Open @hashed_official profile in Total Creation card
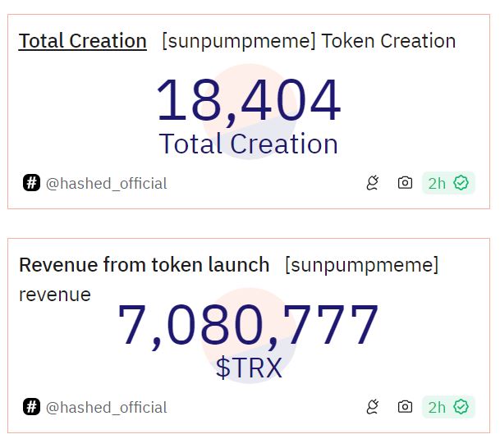 106,183
